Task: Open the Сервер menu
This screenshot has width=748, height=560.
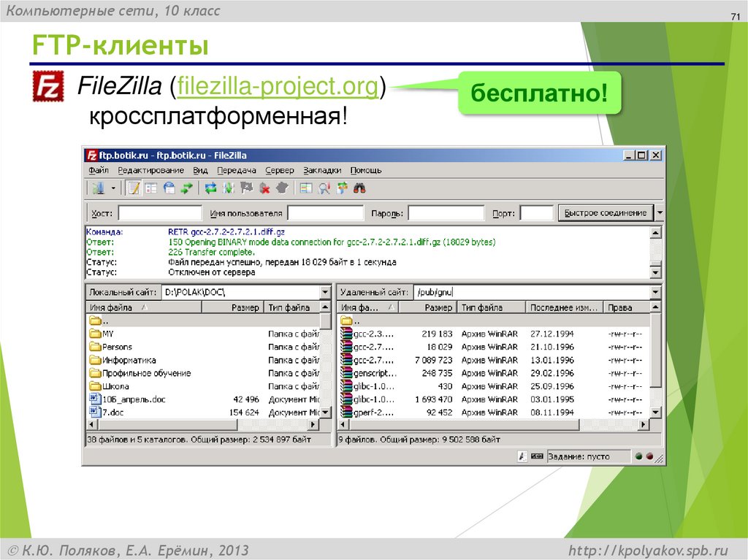Action: (x=280, y=170)
